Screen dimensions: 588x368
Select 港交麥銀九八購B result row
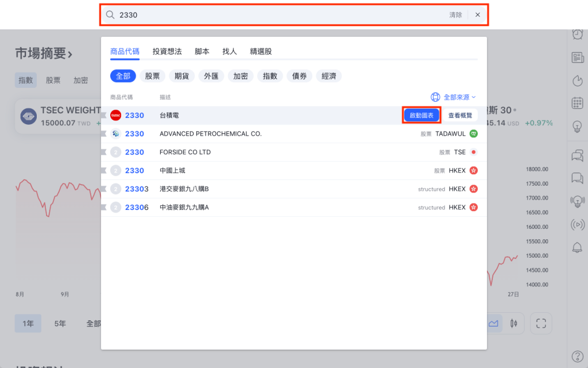pyautogui.click(x=293, y=189)
